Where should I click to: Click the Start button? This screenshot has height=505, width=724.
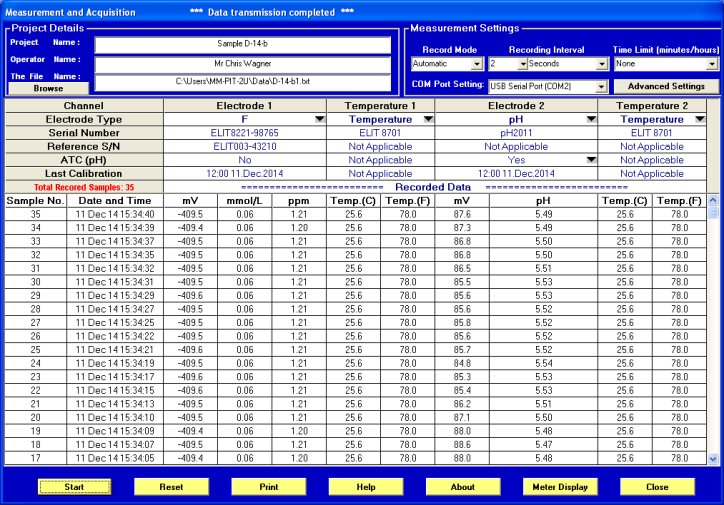[74, 487]
